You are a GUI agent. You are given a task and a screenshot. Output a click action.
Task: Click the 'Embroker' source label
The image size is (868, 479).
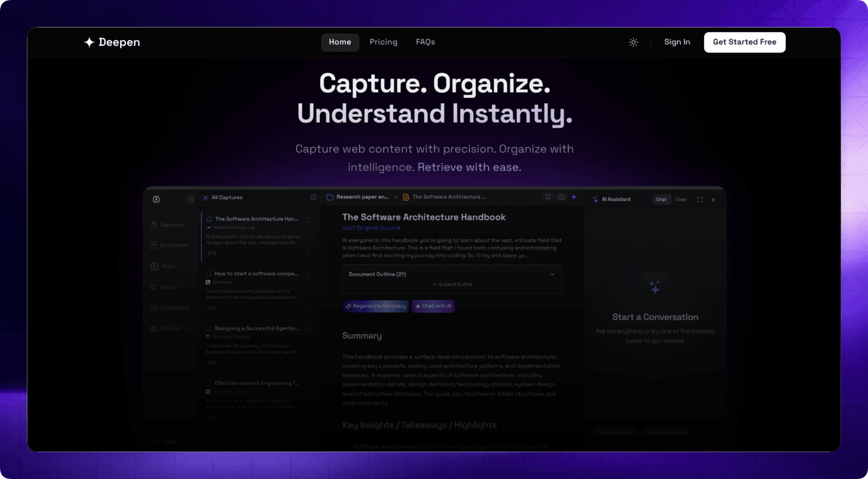[223, 282]
